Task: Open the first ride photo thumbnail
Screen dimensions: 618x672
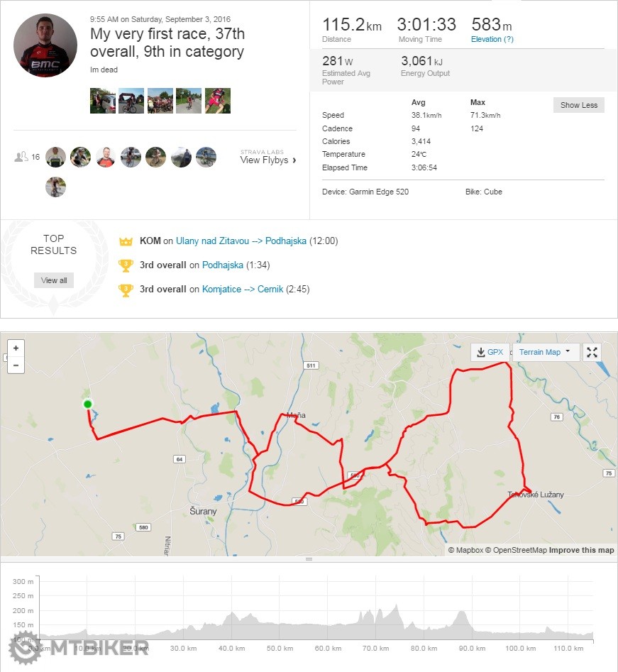Action: coord(103,101)
